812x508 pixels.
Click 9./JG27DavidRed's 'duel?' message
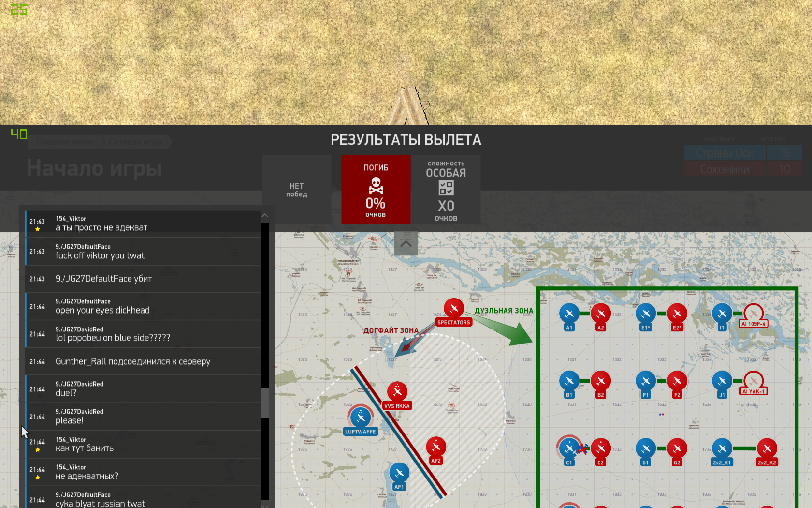(143, 389)
